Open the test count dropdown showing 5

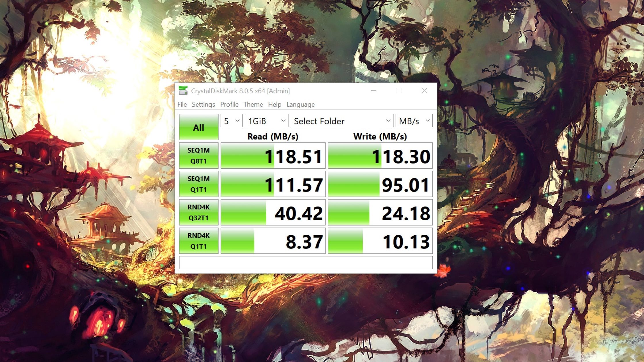click(231, 121)
